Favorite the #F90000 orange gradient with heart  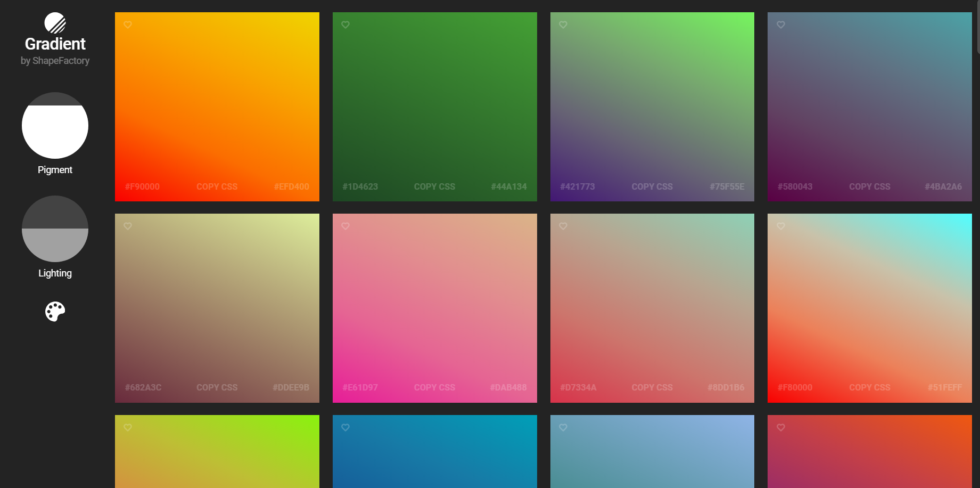(128, 25)
